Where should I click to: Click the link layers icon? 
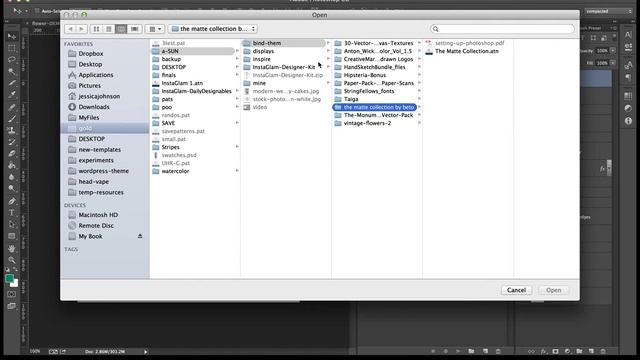(531, 351)
